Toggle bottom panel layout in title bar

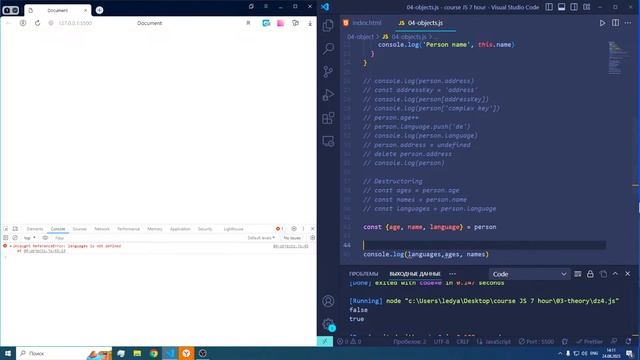(x=562, y=7)
